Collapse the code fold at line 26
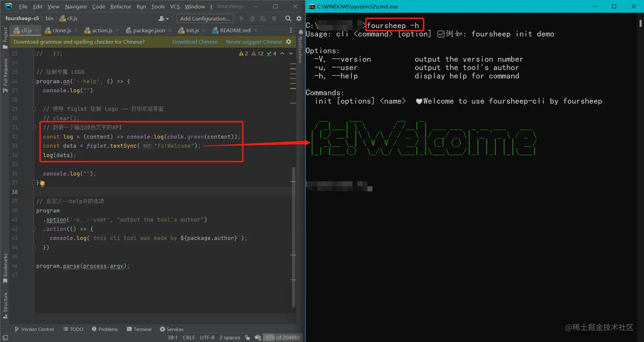Image resolution: width=644 pixels, height=342 pixels. point(34,81)
